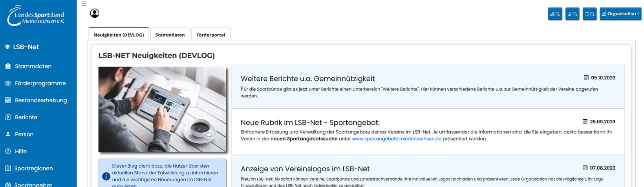
Task: Click the calendar icon beside 25.09.2023
Action: [585, 122]
